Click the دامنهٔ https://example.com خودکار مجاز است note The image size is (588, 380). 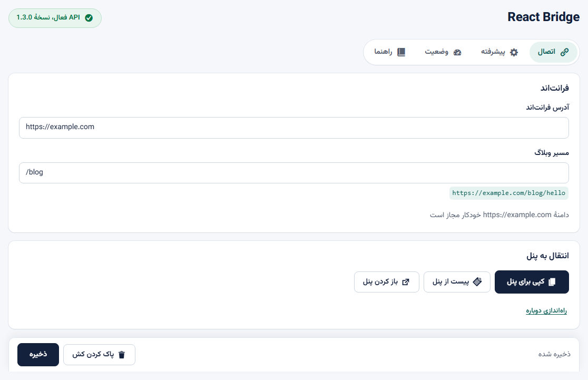point(499,215)
